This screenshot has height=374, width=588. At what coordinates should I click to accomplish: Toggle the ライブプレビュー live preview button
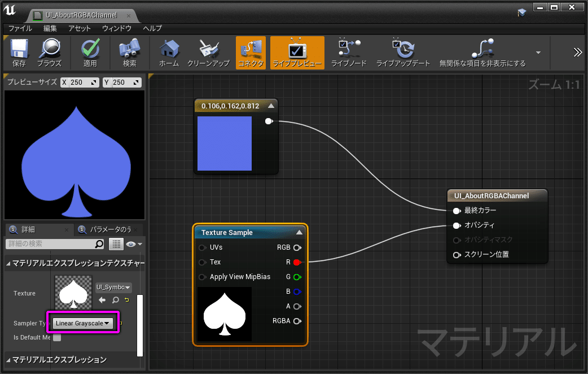pos(297,53)
